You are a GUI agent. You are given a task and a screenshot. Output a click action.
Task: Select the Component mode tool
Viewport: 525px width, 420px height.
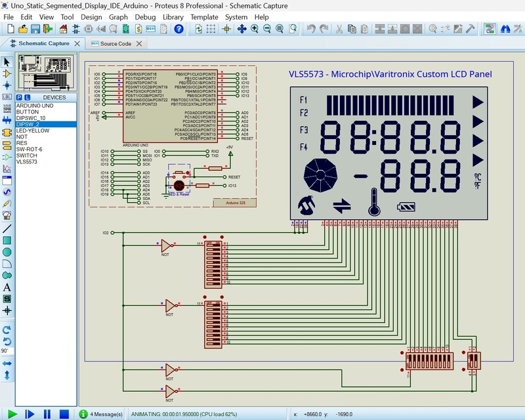[7, 73]
